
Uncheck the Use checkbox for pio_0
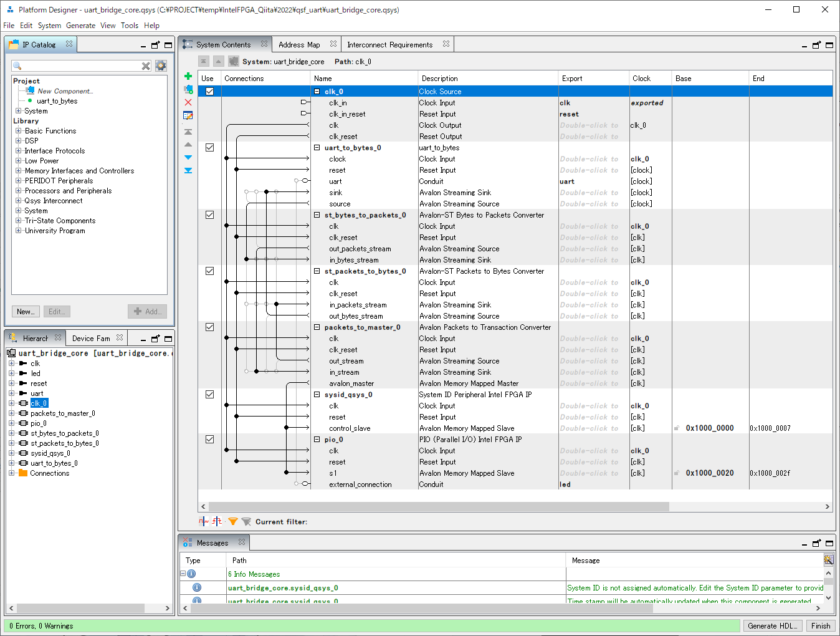[209, 439]
